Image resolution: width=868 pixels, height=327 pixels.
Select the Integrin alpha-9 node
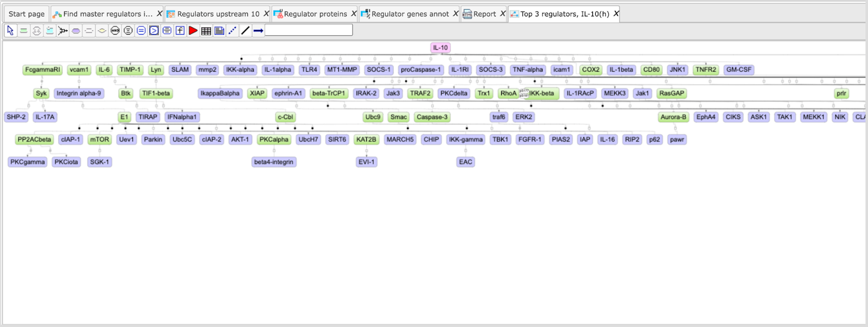[79, 93]
